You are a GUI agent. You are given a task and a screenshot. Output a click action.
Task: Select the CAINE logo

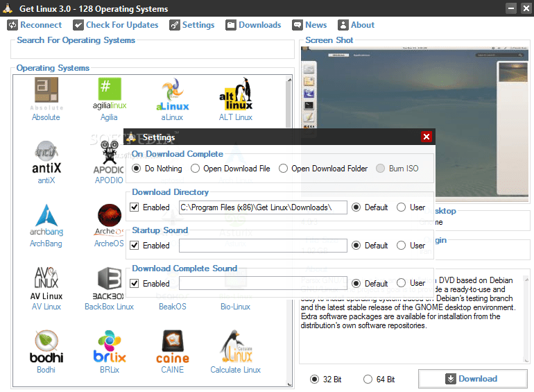click(172, 346)
